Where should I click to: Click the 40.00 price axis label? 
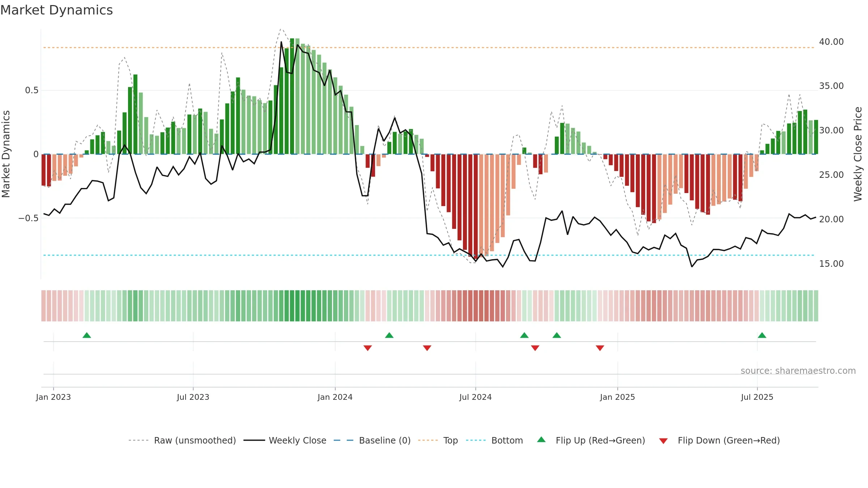pyautogui.click(x=831, y=42)
